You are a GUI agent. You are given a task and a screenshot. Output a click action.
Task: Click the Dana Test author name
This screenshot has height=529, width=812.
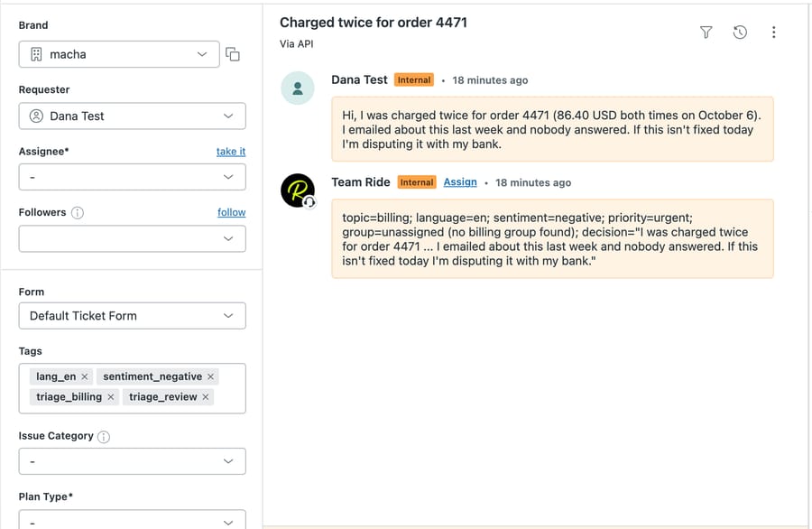pos(359,79)
